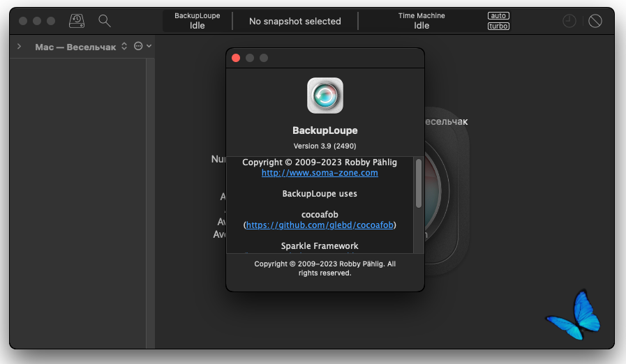Toggle the turbo mode badge

tap(498, 26)
